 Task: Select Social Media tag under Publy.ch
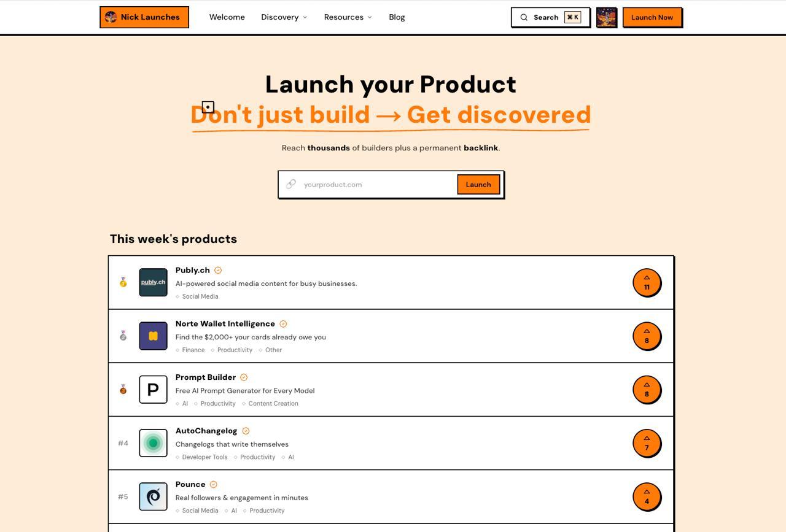pyautogui.click(x=197, y=296)
